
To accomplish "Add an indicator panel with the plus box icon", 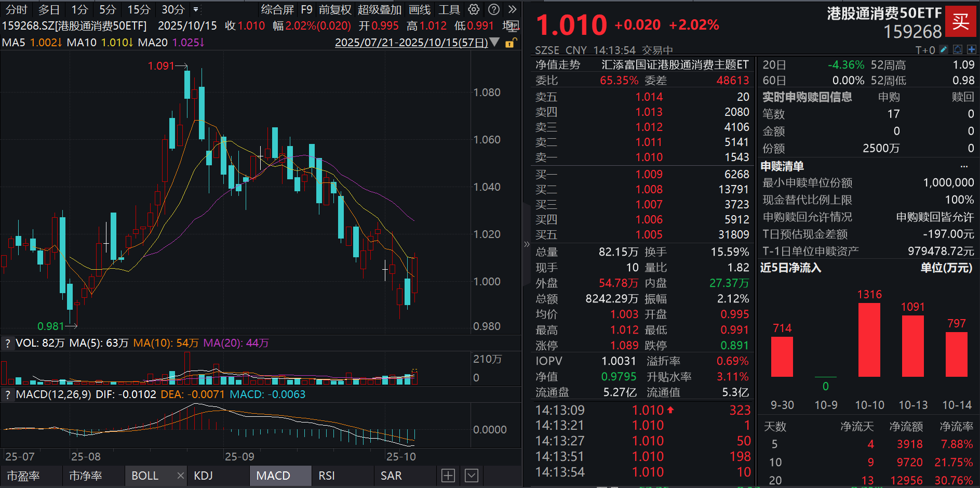I will [448, 476].
